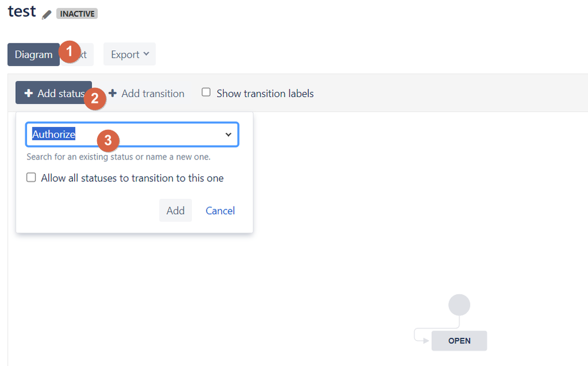This screenshot has height=366, width=588.
Task: Click the Export chevron arrow
Action: 146,54
